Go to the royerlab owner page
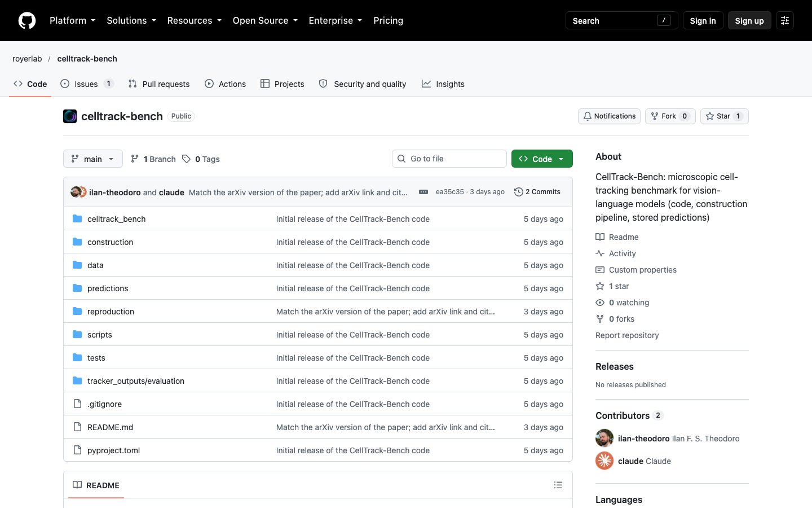This screenshot has width=812, height=508. tap(27, 59)
